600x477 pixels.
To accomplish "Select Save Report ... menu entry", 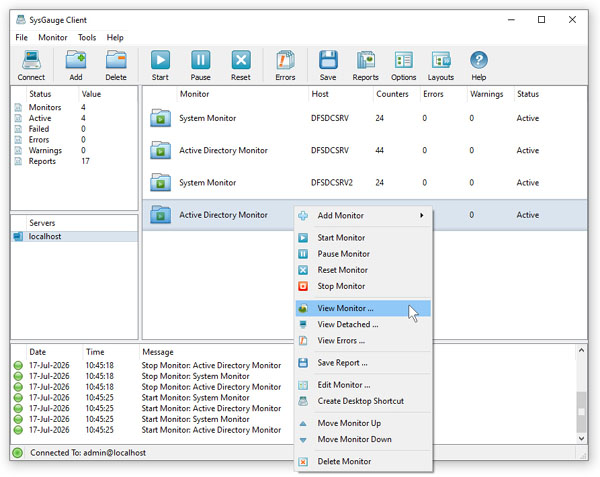I will click(x=363, y=363).
